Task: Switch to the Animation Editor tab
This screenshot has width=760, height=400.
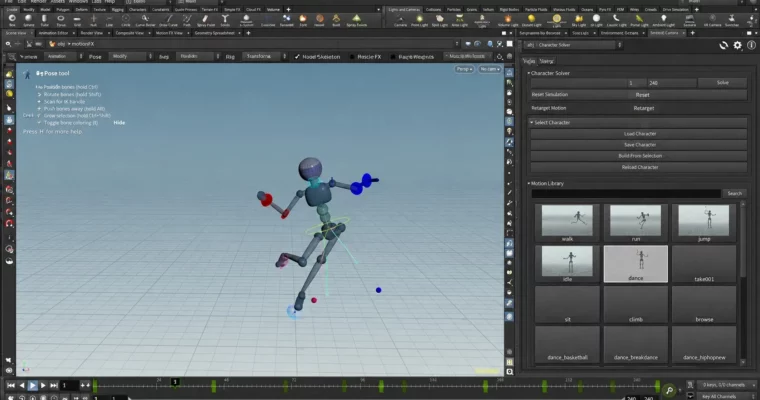Action: click(x=53, y=33)
